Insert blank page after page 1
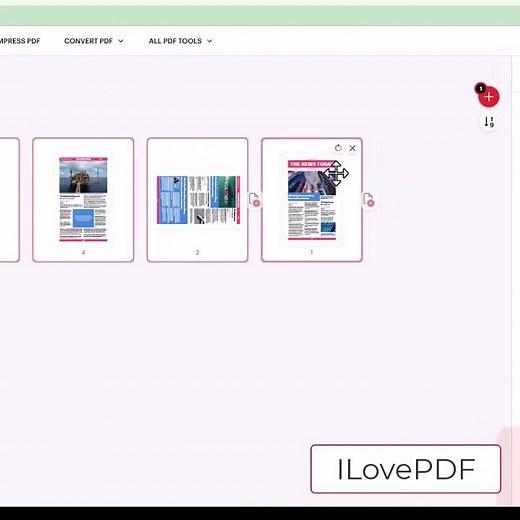The height and width of the screenshot is (520, 520). (x=369, y=199)
